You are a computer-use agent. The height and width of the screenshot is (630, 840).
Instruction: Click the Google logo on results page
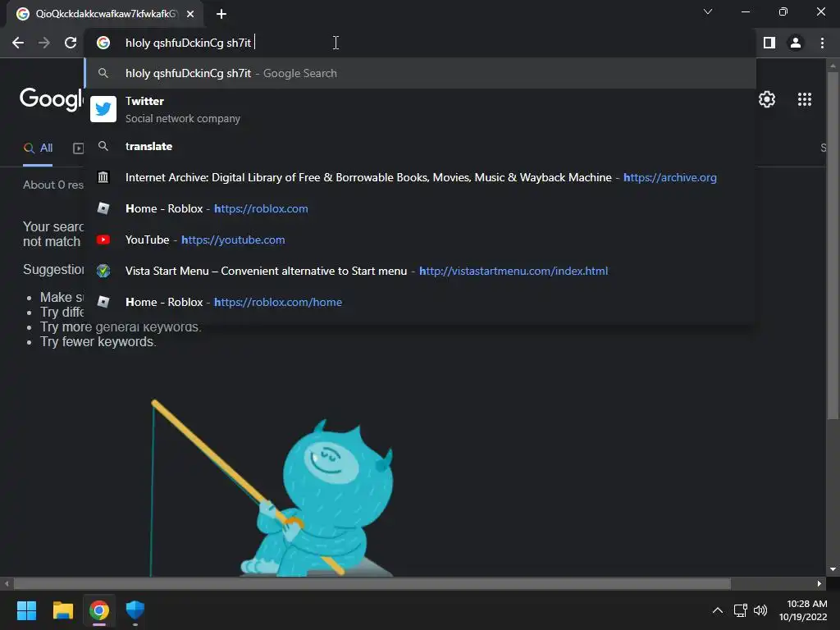click(x=52, y=99)
